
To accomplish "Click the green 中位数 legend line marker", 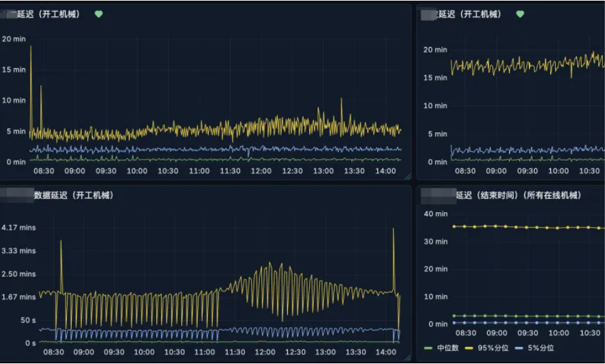I will (428, 348).
